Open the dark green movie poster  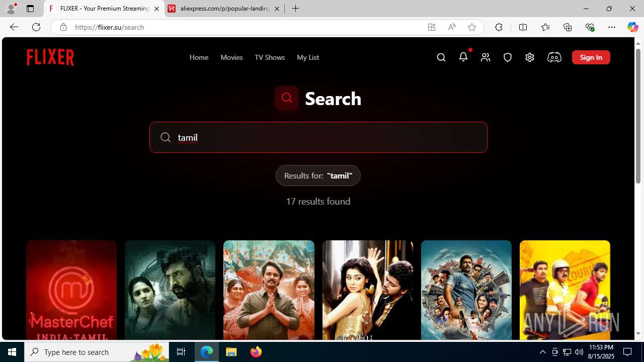[x=170, y=290]
